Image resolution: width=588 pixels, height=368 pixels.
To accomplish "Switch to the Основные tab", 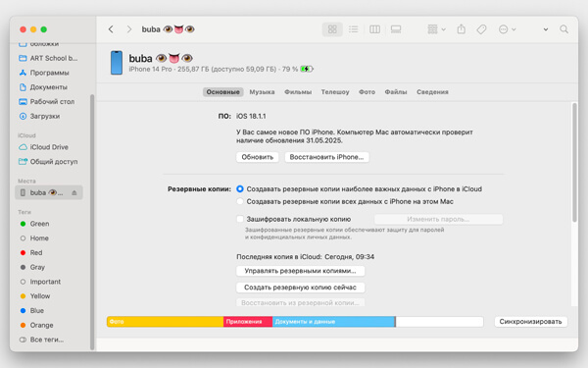I will tap(222, 92).
